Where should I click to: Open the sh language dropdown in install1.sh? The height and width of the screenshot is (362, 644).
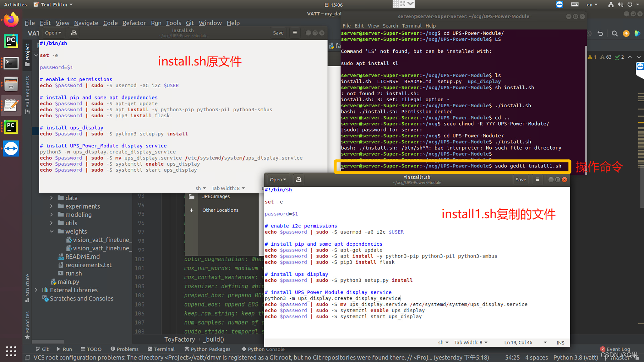tap(443, 343)
